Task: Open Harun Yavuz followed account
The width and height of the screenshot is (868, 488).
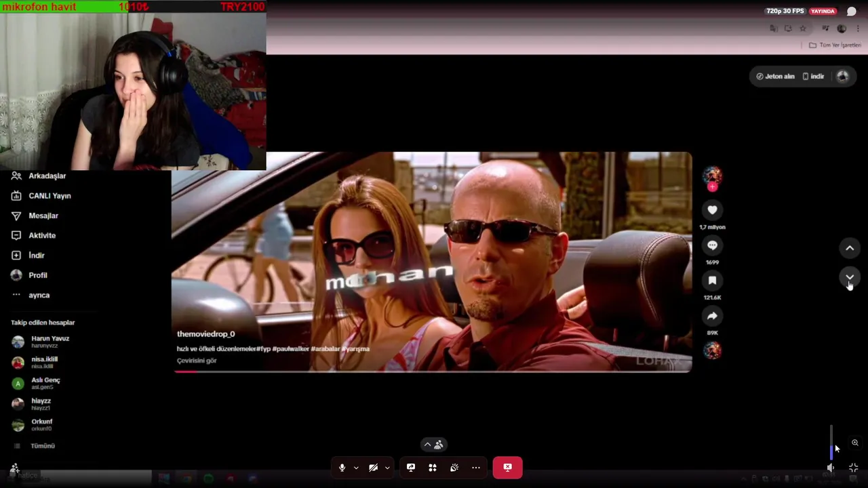Action: [41, 342]
